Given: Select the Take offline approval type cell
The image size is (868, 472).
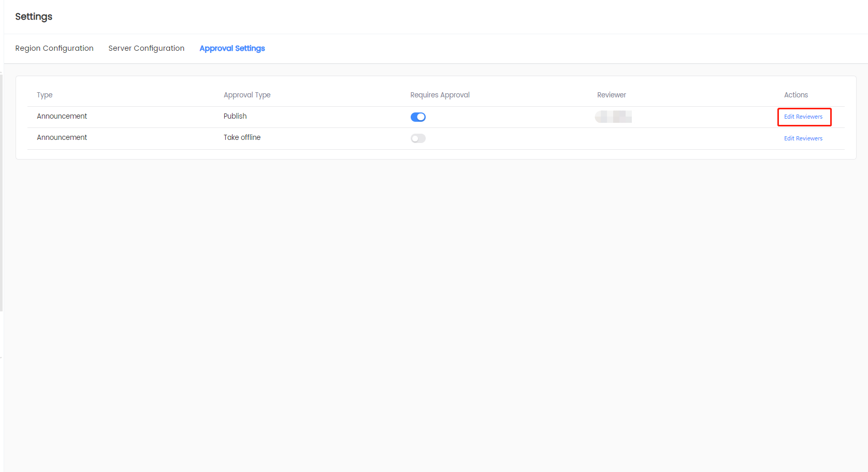Looking at the screenshot, I should [242, 138].
